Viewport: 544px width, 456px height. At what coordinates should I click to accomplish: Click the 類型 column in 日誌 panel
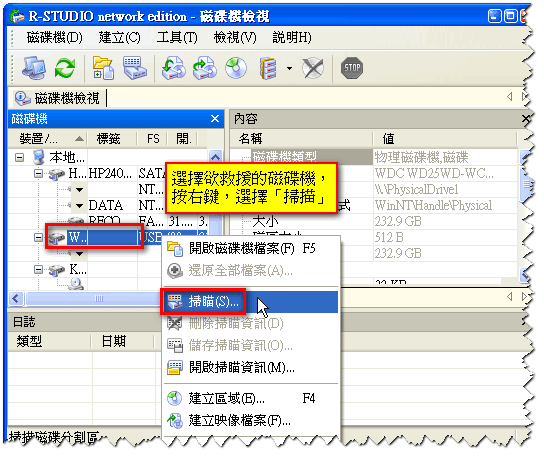point(50,341)
